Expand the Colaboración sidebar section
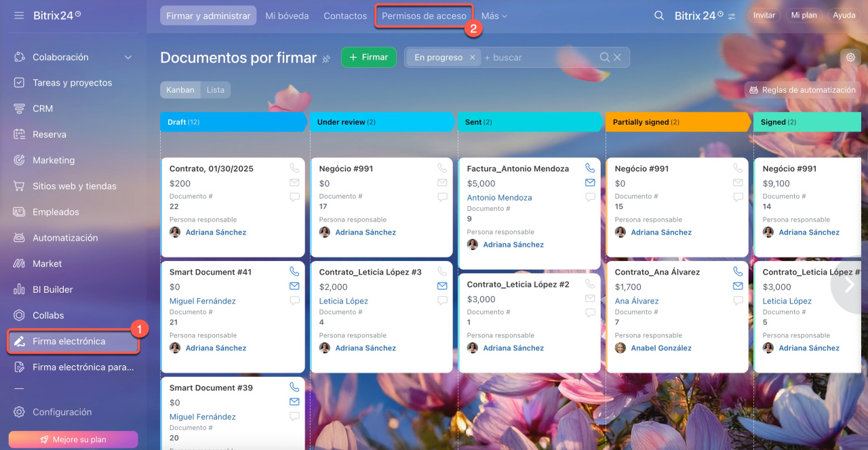The height and width of the screenshot is (450, 868). [128, 58]
